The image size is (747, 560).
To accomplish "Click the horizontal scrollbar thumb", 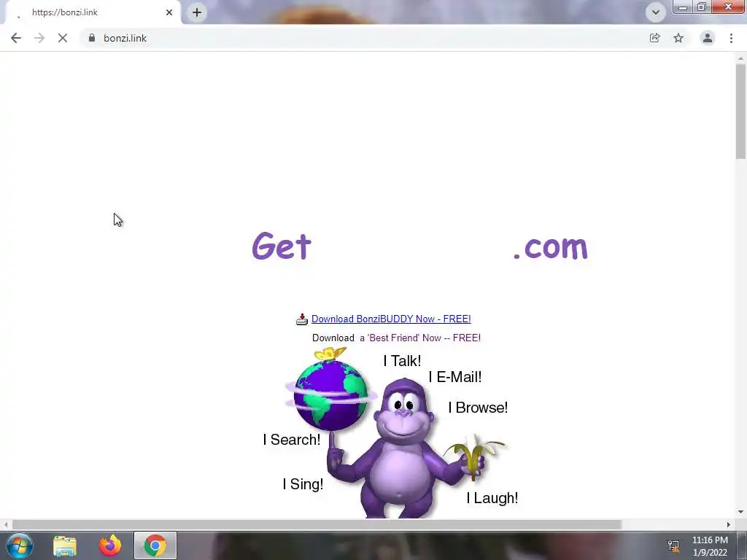I will [317, 524].
